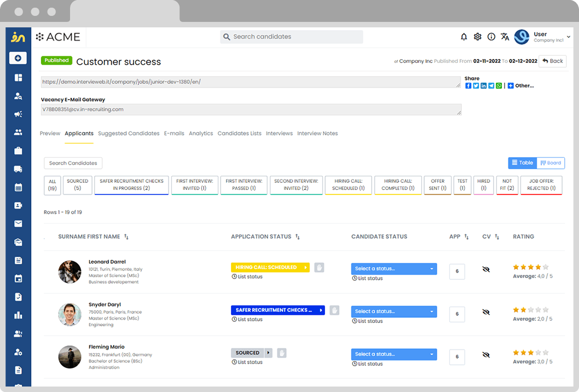Open the Interview Notes tab
This screenshot has height=392, width=579.
(317, 134)
